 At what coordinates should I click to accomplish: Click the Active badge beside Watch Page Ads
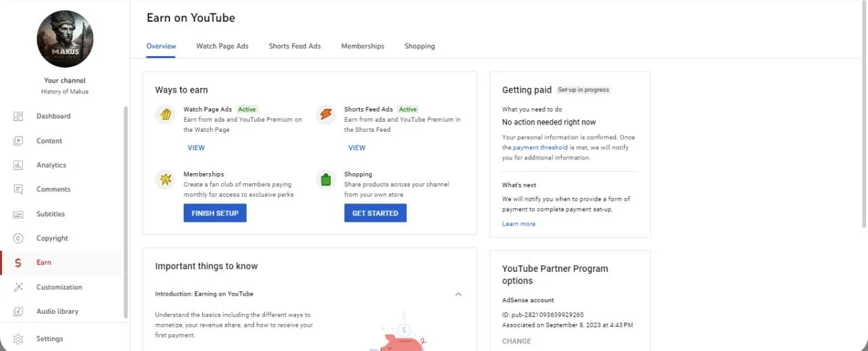point(247,109)
